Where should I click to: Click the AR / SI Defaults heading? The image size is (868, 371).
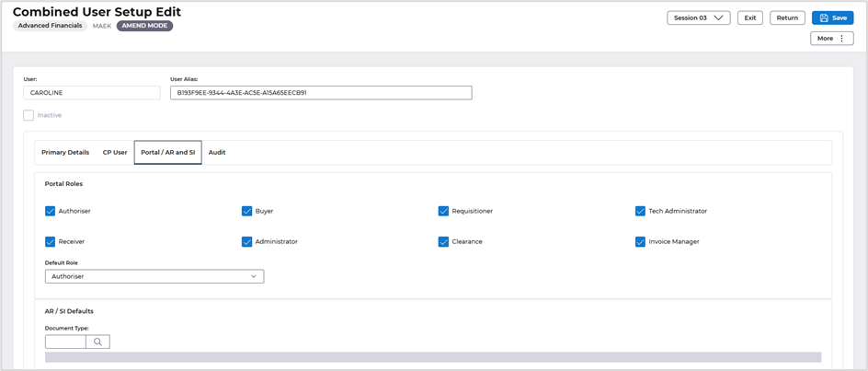click(x=69, y=311)
